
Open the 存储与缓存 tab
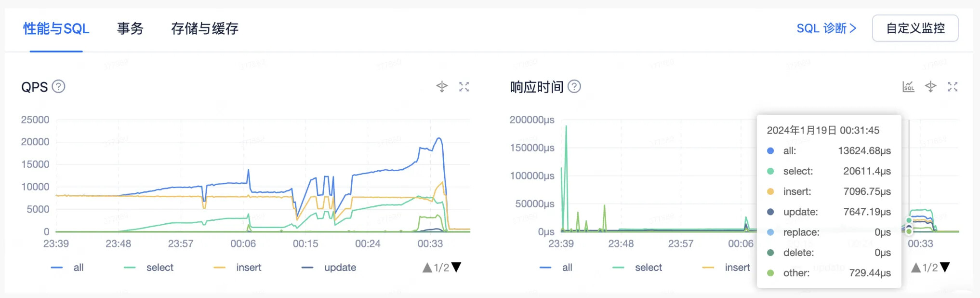205,28
